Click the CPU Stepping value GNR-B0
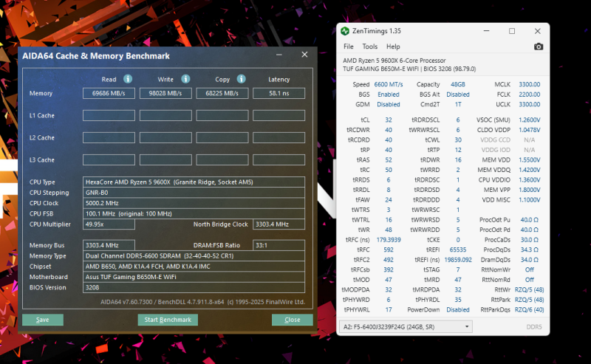Screen dimensions: 591x364 (x=194, y=193)
